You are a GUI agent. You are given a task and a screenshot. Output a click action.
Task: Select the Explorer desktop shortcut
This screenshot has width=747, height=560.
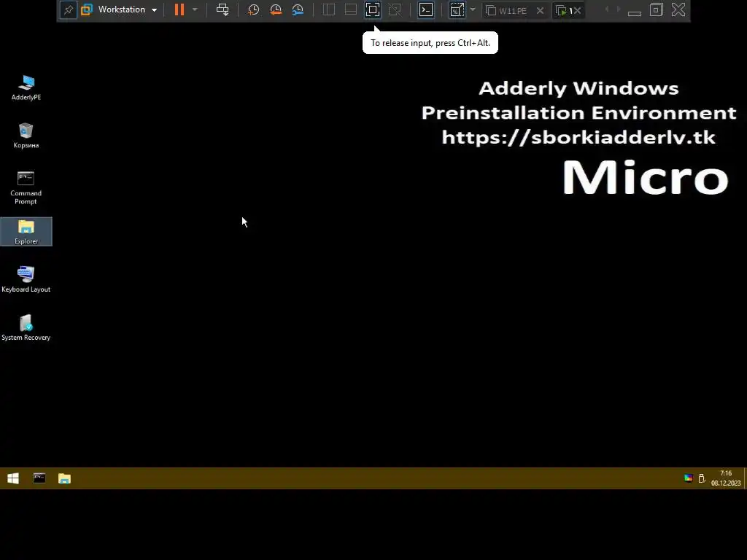coord(26,231)
